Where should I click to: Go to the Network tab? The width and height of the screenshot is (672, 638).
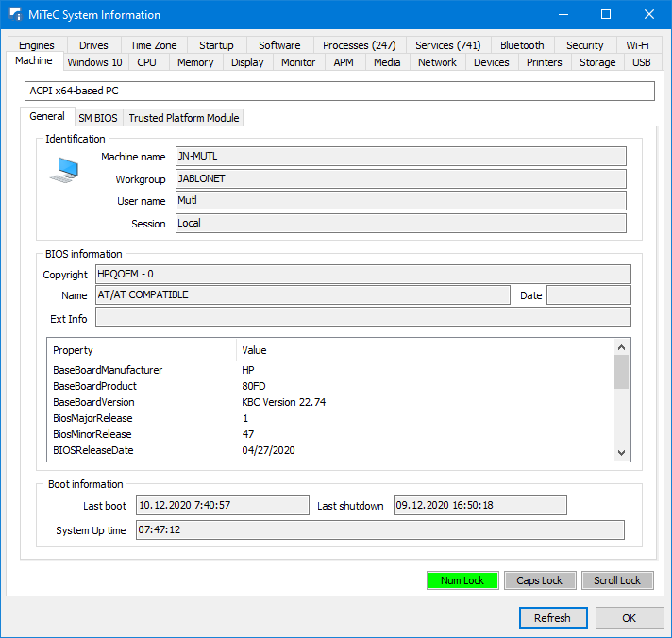tap(437, 62)
